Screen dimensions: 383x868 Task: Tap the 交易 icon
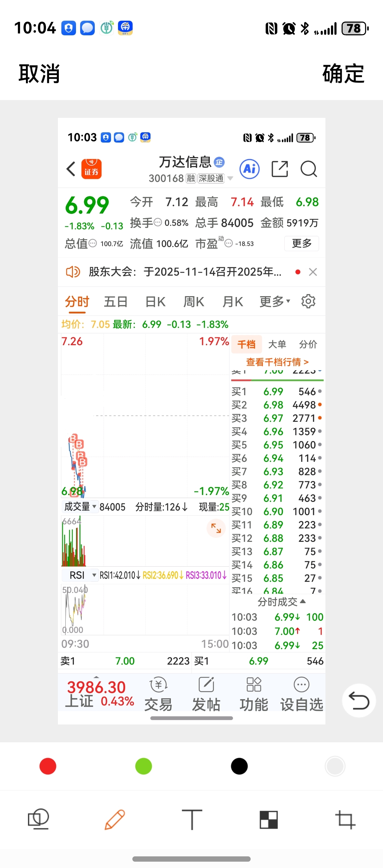pos(158,694)
